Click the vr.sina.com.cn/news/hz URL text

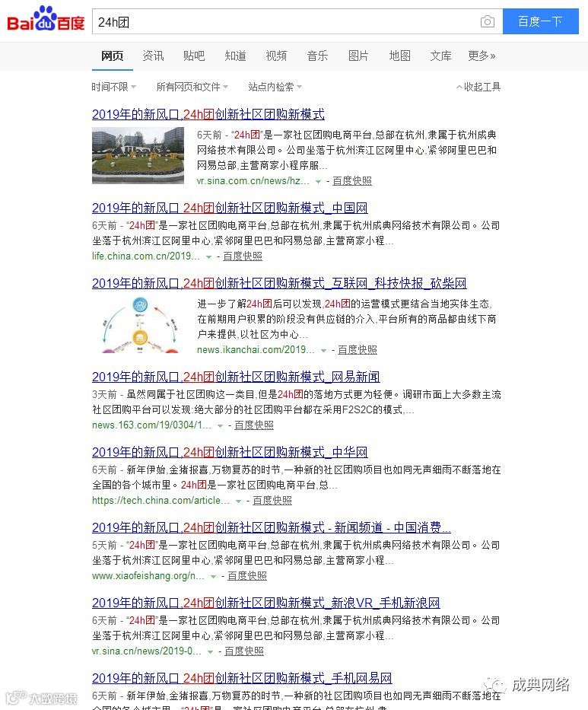(x=253, y=180)
